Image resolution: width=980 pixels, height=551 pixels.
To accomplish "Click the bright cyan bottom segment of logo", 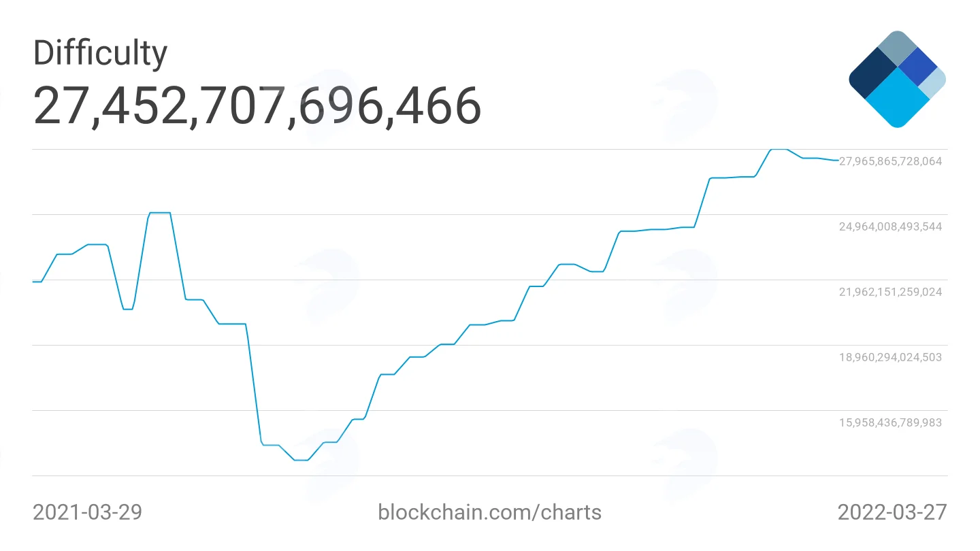I will [x=898, y=99].
